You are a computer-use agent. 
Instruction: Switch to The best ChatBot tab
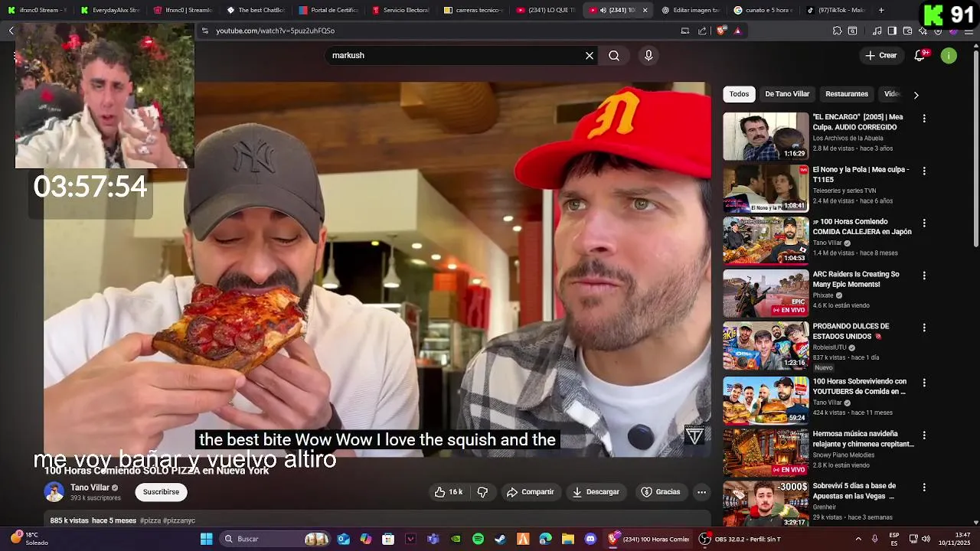(256, 10)
